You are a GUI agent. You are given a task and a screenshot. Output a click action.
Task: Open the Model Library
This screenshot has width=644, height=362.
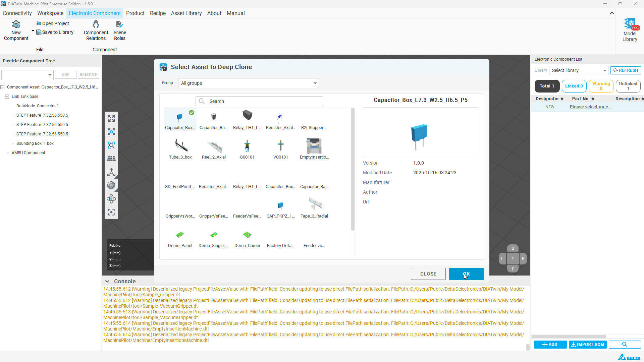click(x=630, y=30)
